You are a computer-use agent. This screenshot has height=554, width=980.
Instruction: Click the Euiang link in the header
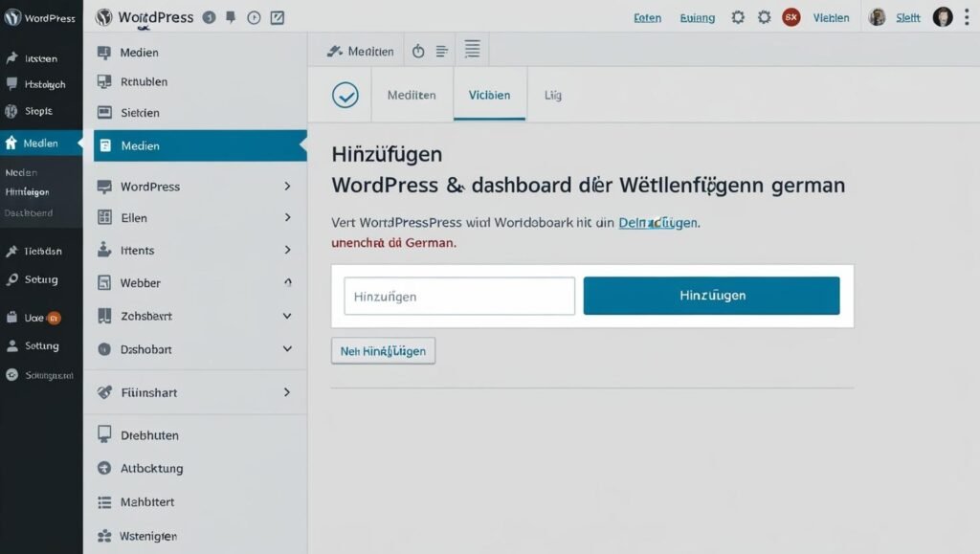pyautogui.click(x=698, y=17)
